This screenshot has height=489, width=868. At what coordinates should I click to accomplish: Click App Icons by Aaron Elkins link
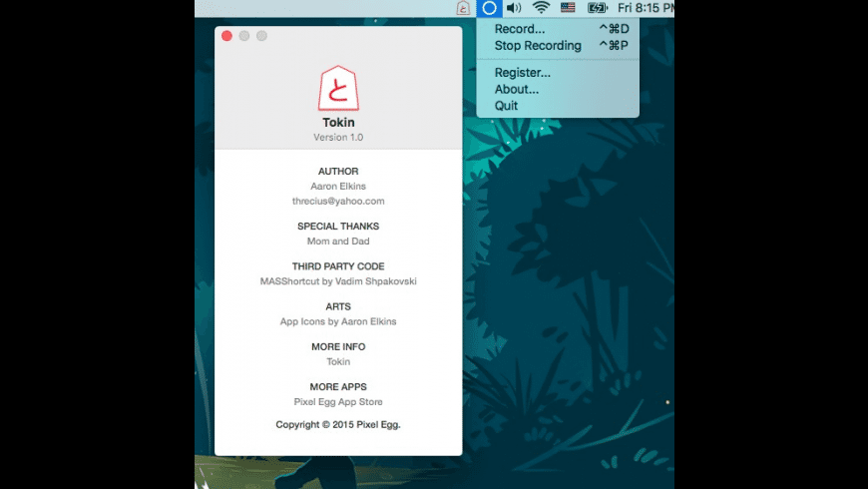pyautogui.click(x=338, y=321)
